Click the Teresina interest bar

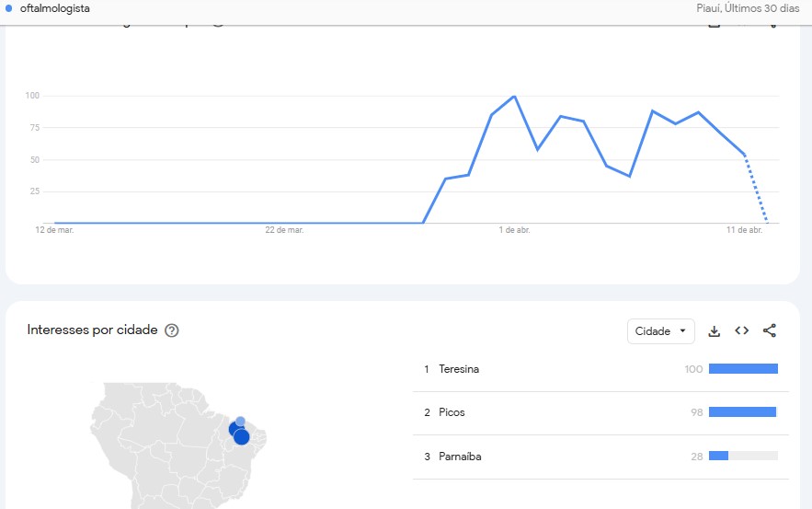[x=743, y=368]
